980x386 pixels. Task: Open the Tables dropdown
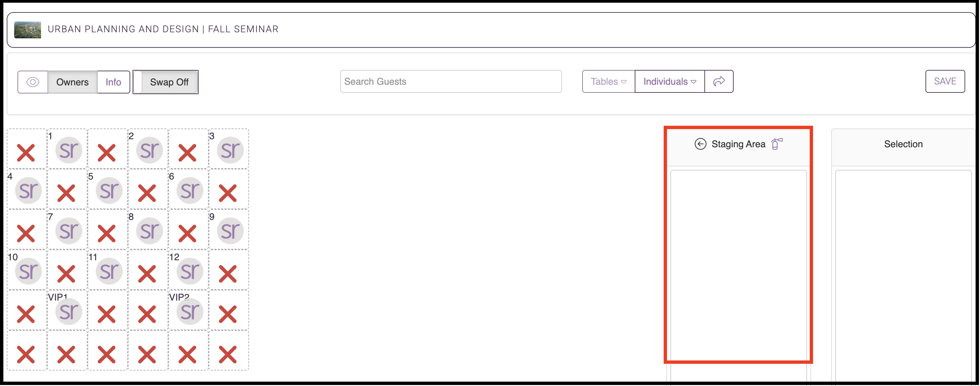pyautogui.click(x=608, y=81)
